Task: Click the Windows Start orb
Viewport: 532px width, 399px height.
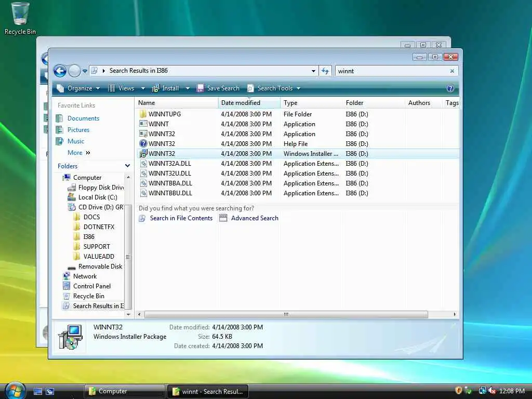Action: [x=15, y=391]
